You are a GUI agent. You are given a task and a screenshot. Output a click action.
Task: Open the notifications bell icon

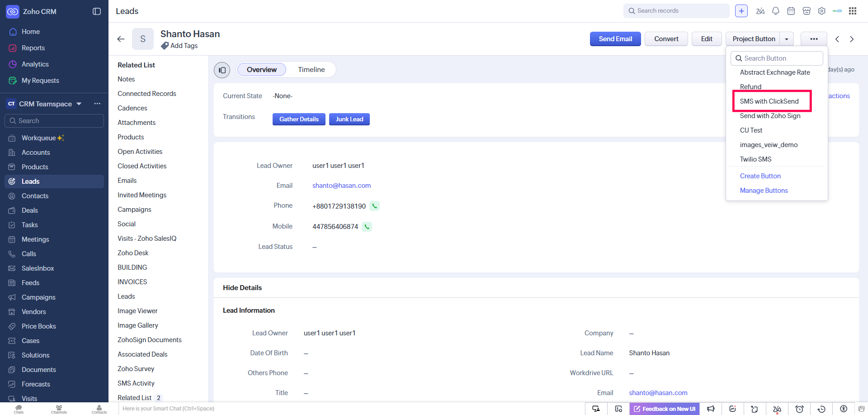776,11
